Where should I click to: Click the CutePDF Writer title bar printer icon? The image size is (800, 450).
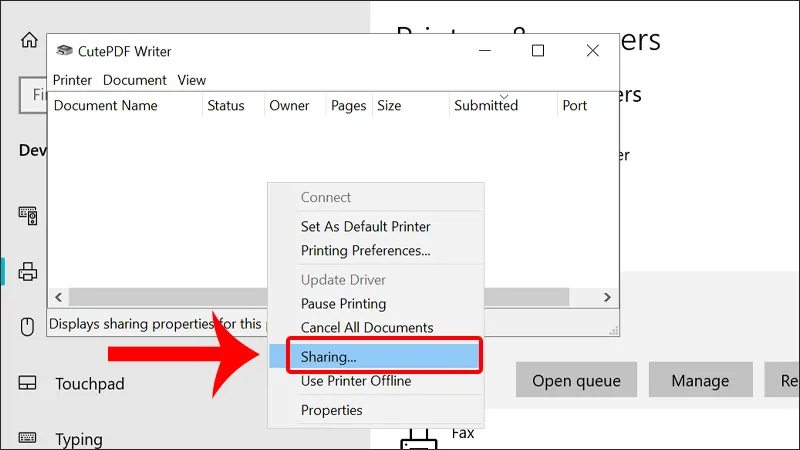coord(65,51)
